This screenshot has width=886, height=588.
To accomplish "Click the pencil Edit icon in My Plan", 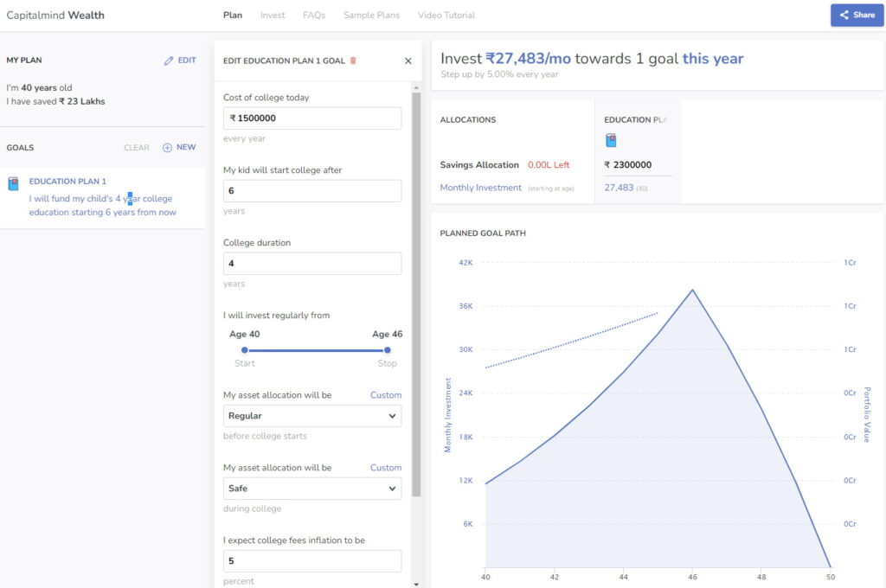I will [x=169, y=61].
